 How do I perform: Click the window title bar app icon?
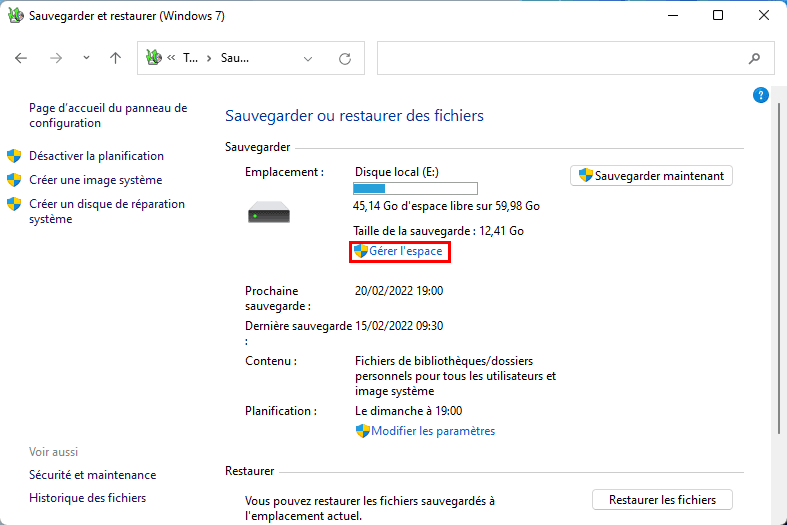[x=16, y=16]
